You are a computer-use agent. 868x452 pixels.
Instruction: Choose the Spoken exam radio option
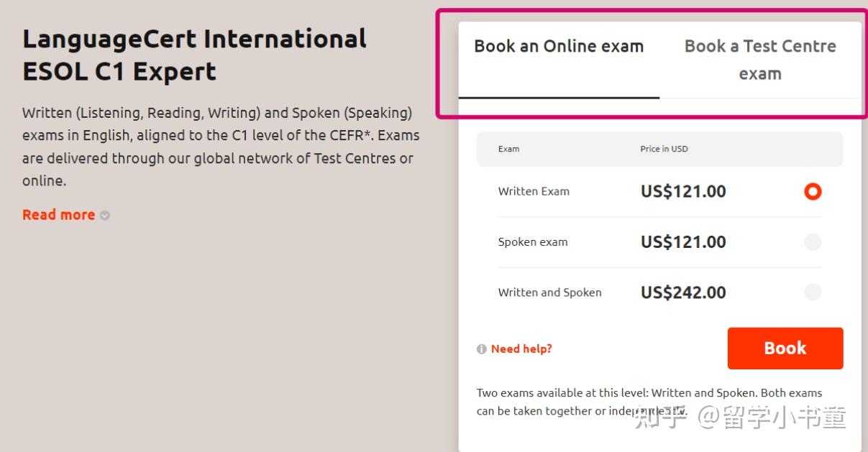[x=813, y=242]
